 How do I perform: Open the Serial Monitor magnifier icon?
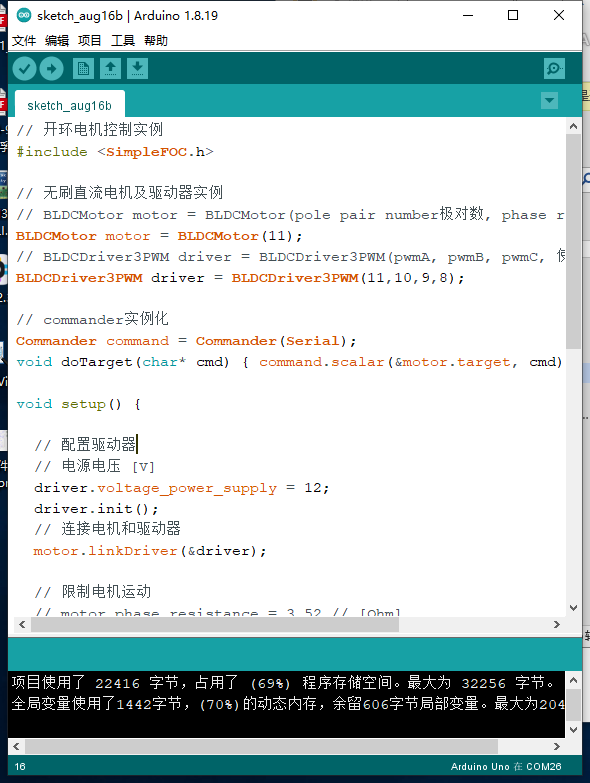[554, 68]
